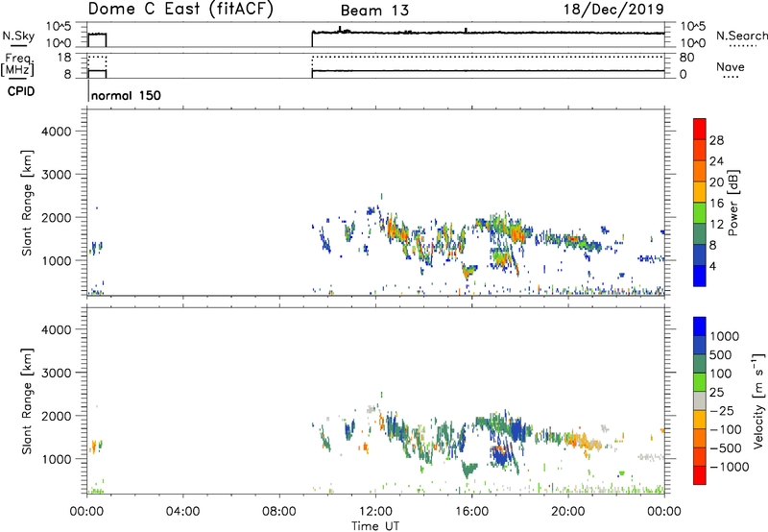
Task: Click the date '18/Dec/2019'
Action: pos(613,10)
